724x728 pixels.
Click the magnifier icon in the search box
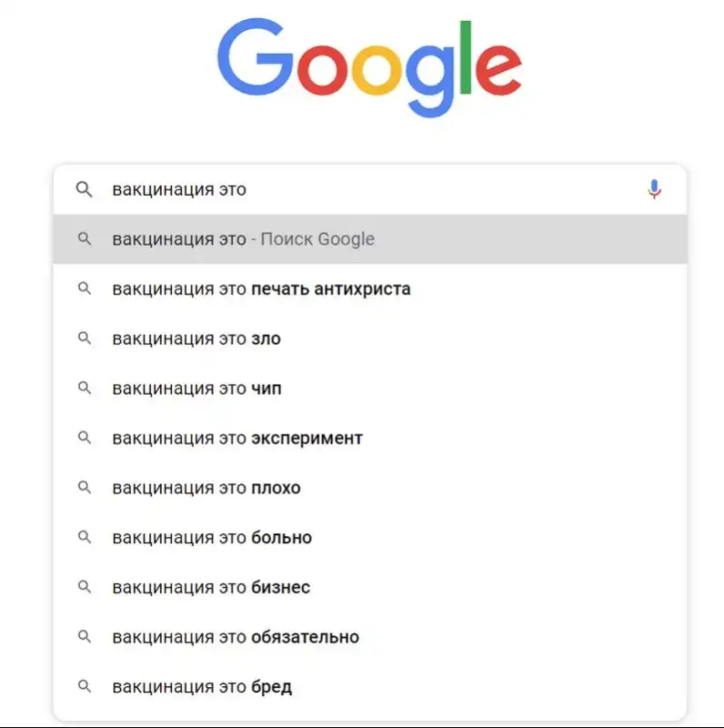(84, 189)
